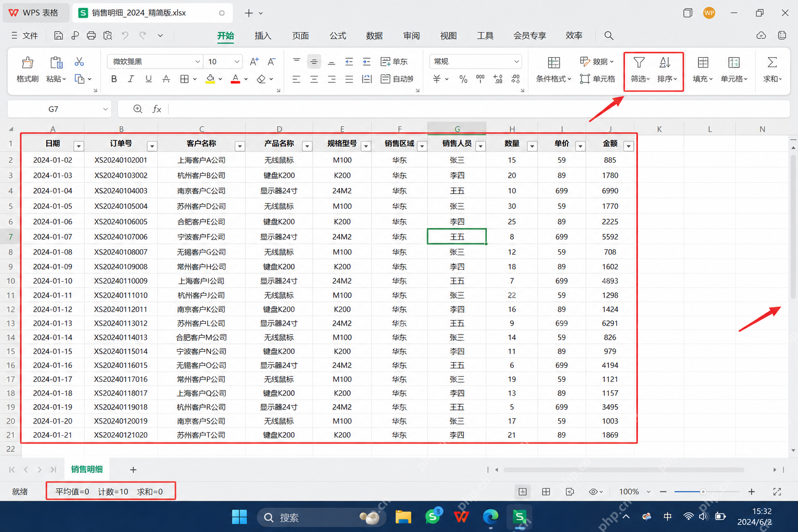798x532 pixels.
Task: Open the font name dropdown 微软雅黑
Action: tap(197, 61)
